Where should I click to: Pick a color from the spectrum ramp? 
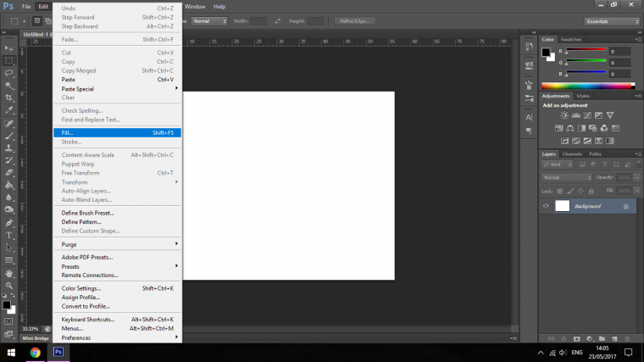588,86
